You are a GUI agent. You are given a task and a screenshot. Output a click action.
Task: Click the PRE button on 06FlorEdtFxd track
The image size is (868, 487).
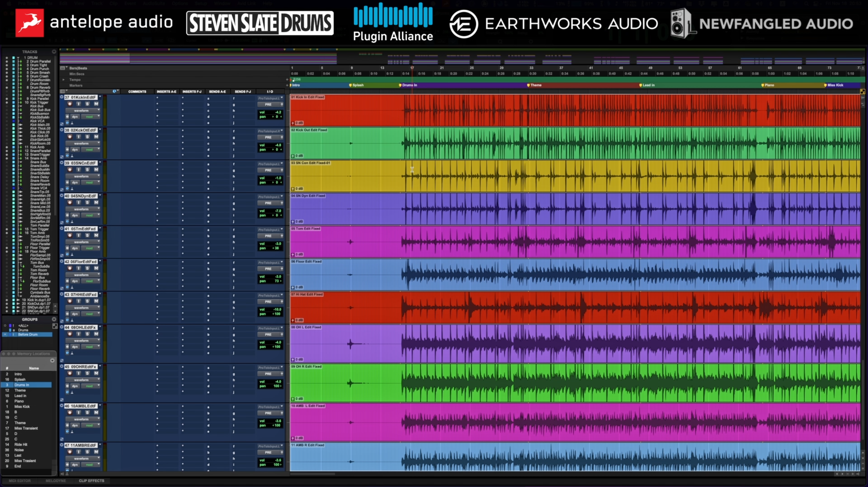268,269
